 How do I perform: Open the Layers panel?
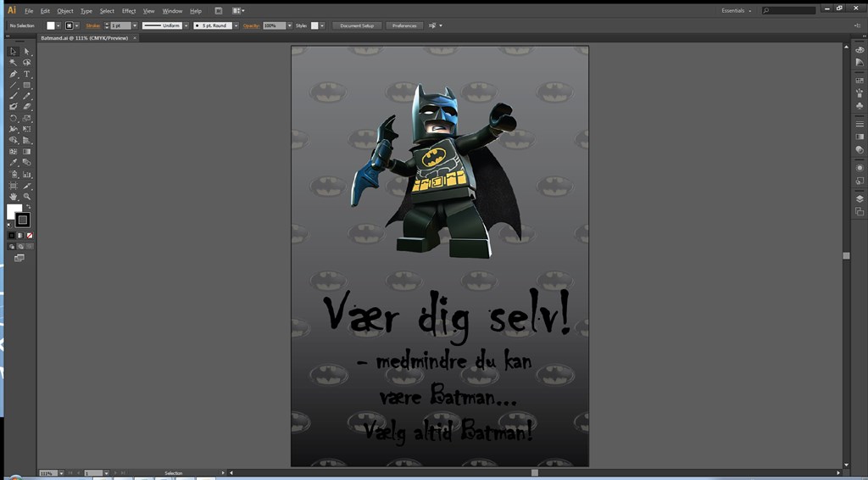860,198
